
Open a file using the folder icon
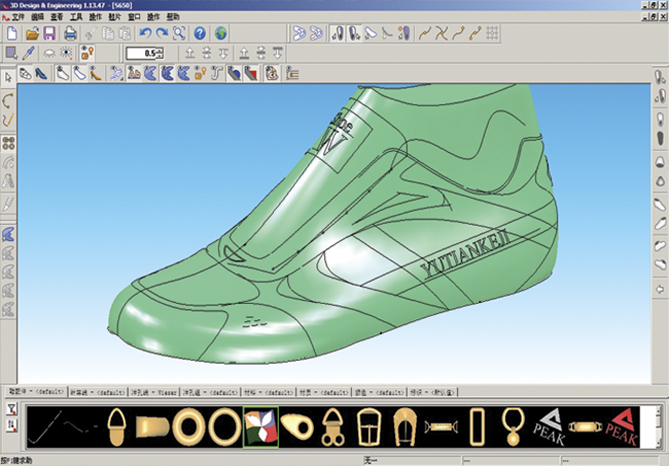(32, 33)
